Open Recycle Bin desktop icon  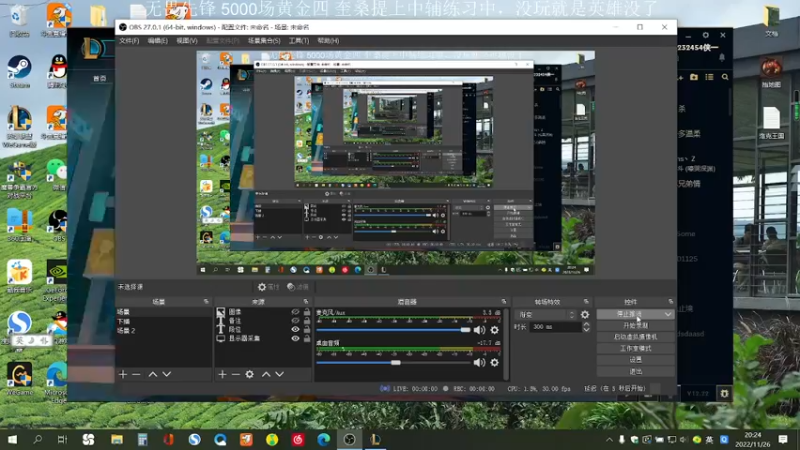click(x=19, y=21)
